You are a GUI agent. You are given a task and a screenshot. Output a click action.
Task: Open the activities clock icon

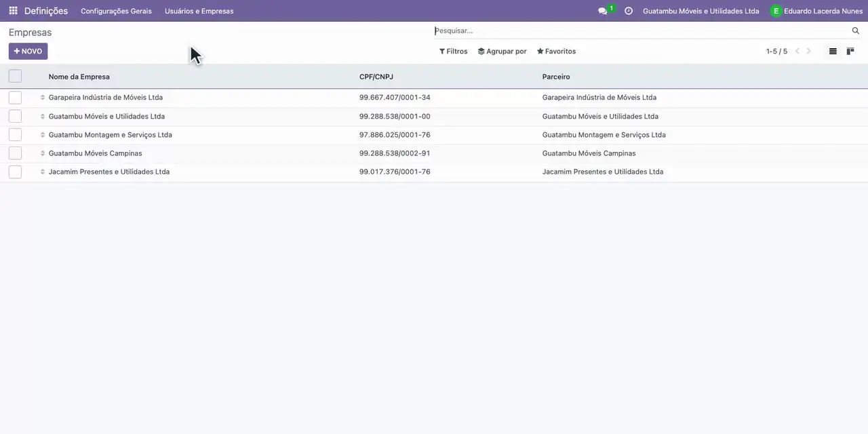pyautogui.click(x=629, y=11)
